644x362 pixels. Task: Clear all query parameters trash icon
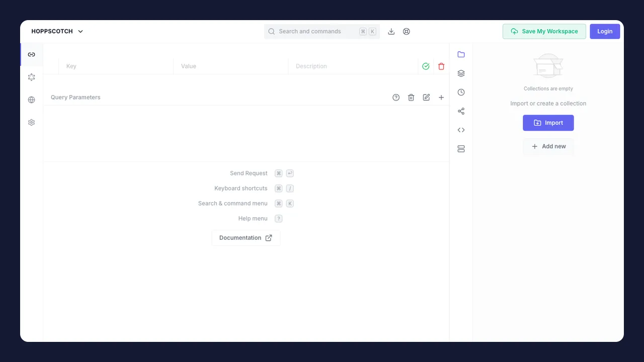click(x=411, y=97)
